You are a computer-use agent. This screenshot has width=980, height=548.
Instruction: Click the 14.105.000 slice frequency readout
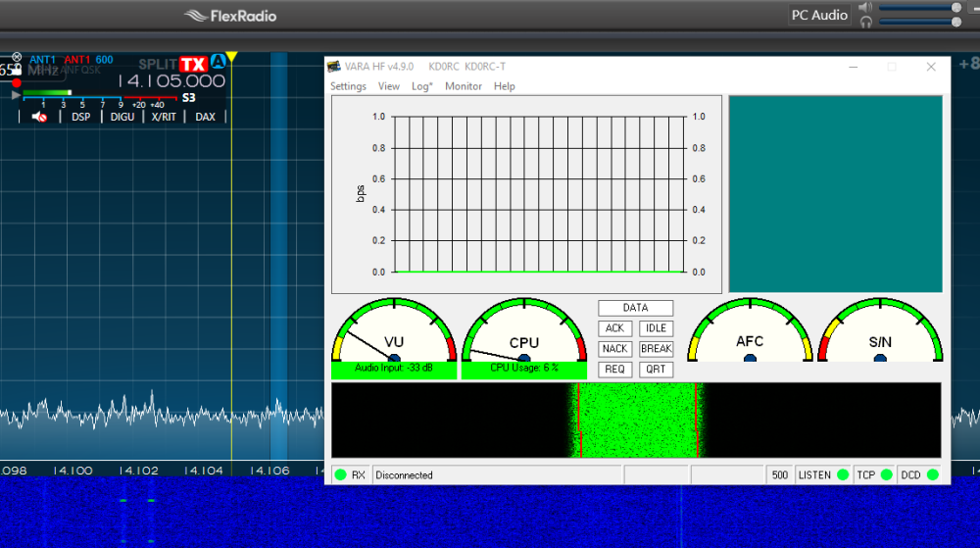click(x=171, y=81)
